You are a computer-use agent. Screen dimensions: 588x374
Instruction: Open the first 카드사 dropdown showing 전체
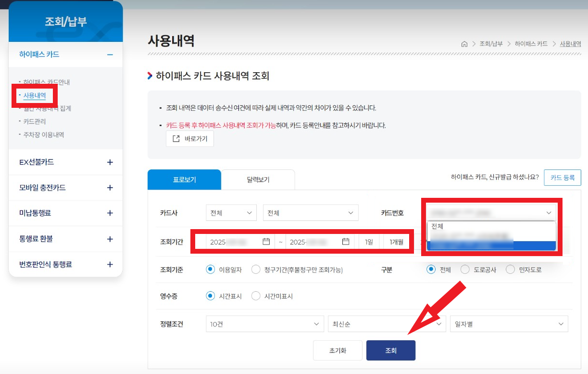tap(231, 213)
